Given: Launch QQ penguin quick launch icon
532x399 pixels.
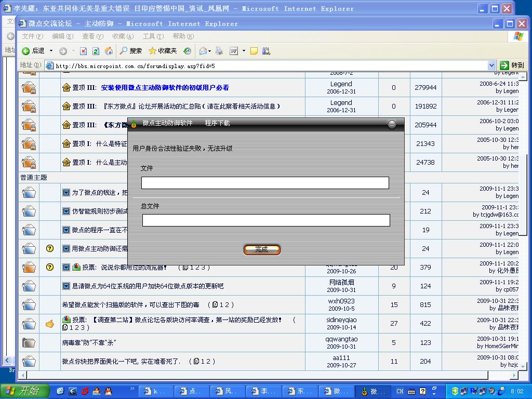Looking at the screenshot, I should 108,391.
